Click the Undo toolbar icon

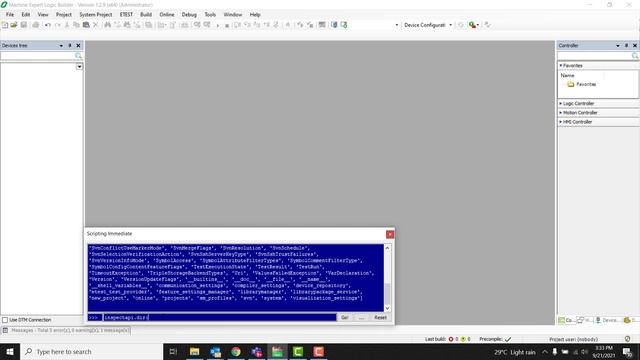[x=48, y=25]
